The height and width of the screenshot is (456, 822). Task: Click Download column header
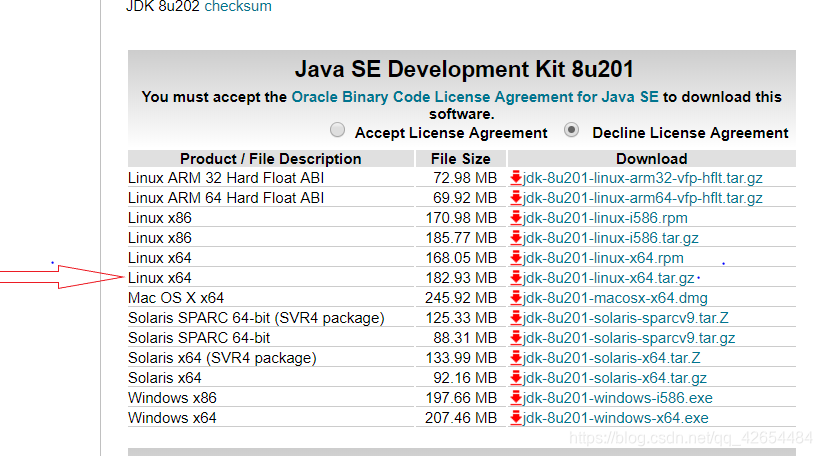coord(652,159)
